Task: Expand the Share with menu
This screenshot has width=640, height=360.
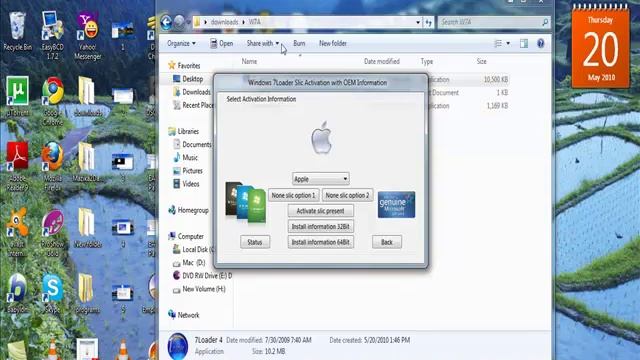Action: 263,43
